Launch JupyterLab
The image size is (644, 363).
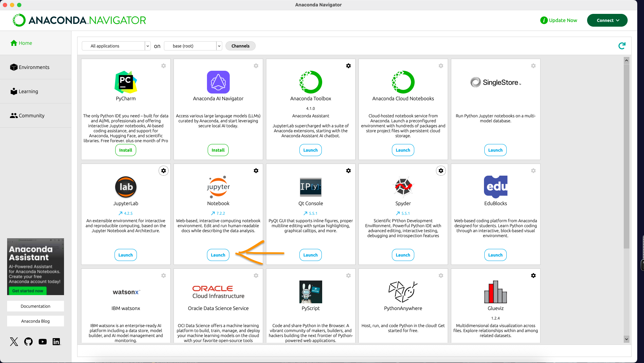click(x=126, y=255)
